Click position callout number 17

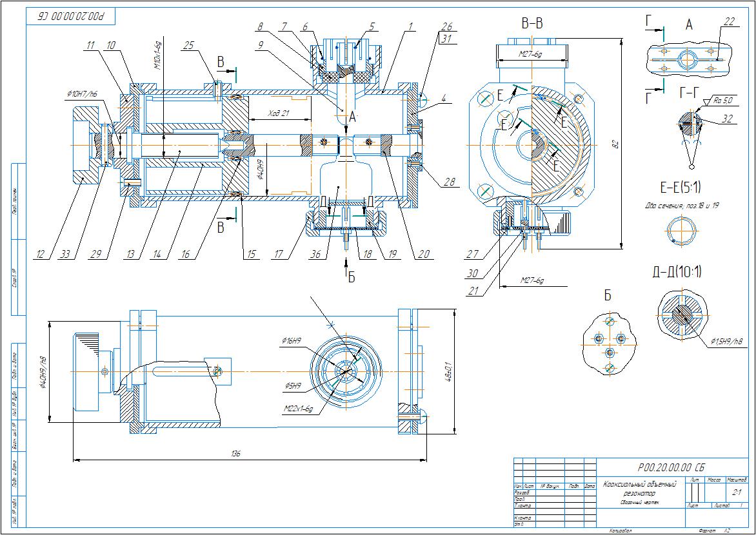point(278,253)
